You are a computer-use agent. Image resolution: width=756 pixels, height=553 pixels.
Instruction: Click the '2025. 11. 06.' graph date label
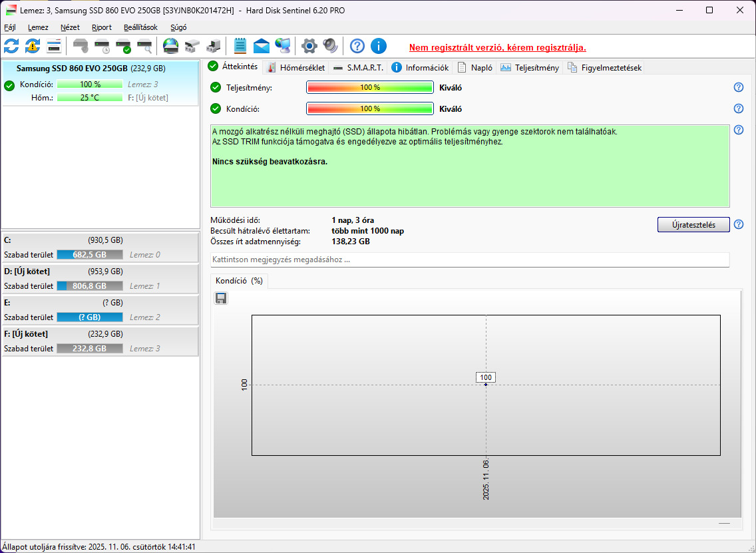(486, 480)
